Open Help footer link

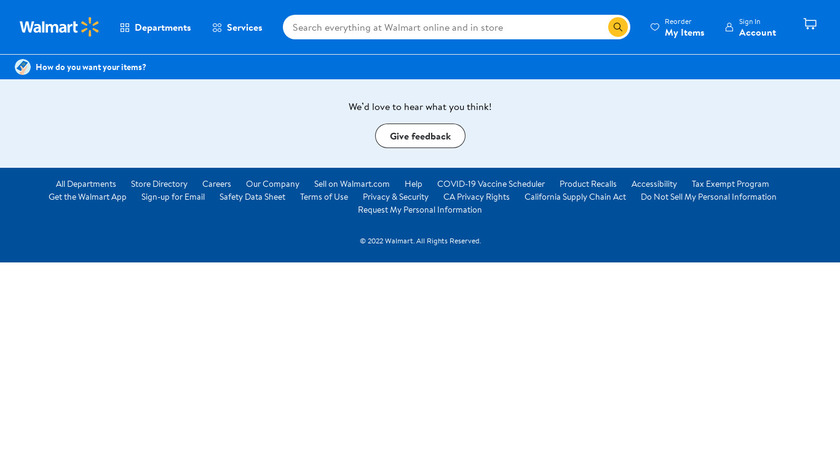pyautogui.click(x=413, y=184)
